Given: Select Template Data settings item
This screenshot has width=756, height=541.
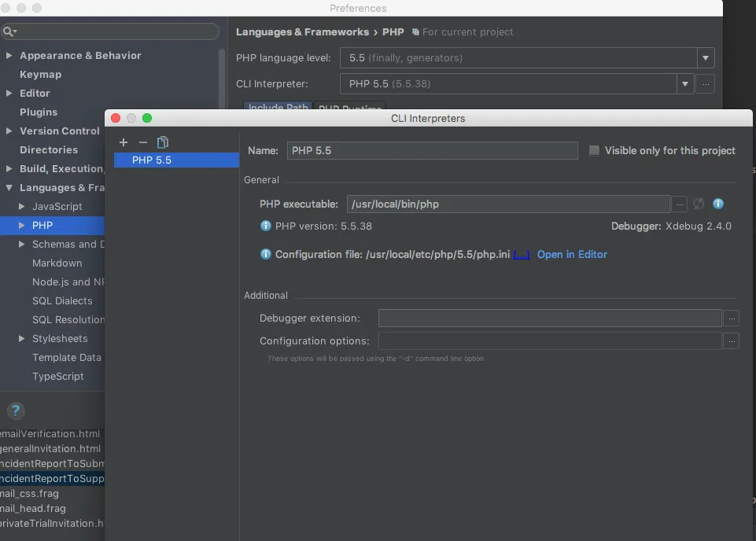Looking at the screenshot, I should [x=67, y=358].
